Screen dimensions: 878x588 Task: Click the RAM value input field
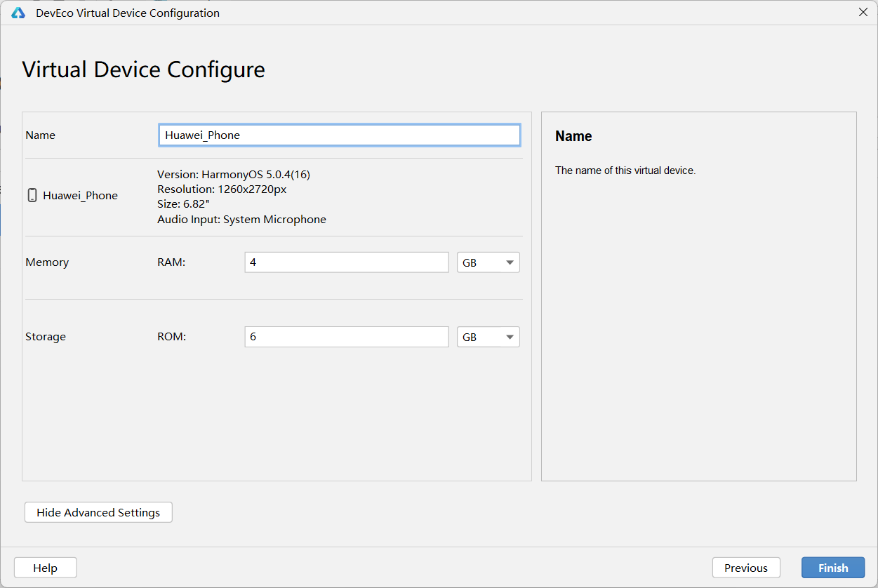pos(347,262)
